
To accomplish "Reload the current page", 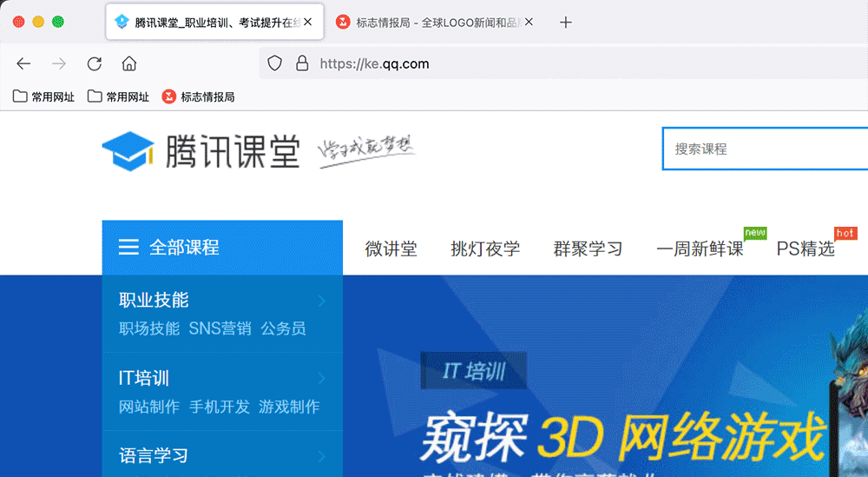I will 95,63.
